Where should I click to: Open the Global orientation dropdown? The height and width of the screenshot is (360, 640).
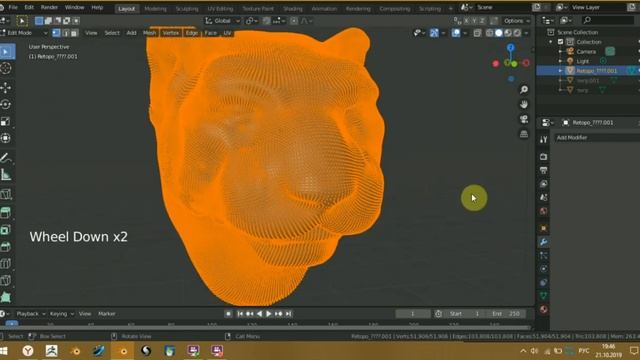coord(223,21)
